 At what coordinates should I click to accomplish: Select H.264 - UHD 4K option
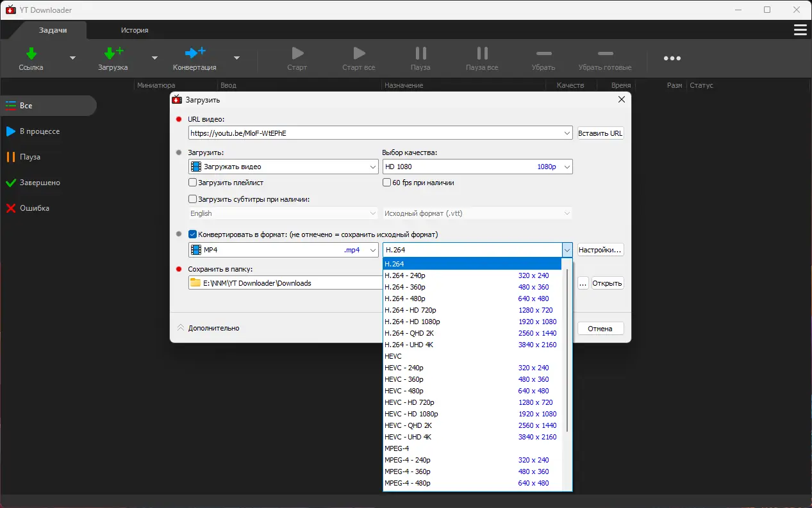click(x=472, y=345)
